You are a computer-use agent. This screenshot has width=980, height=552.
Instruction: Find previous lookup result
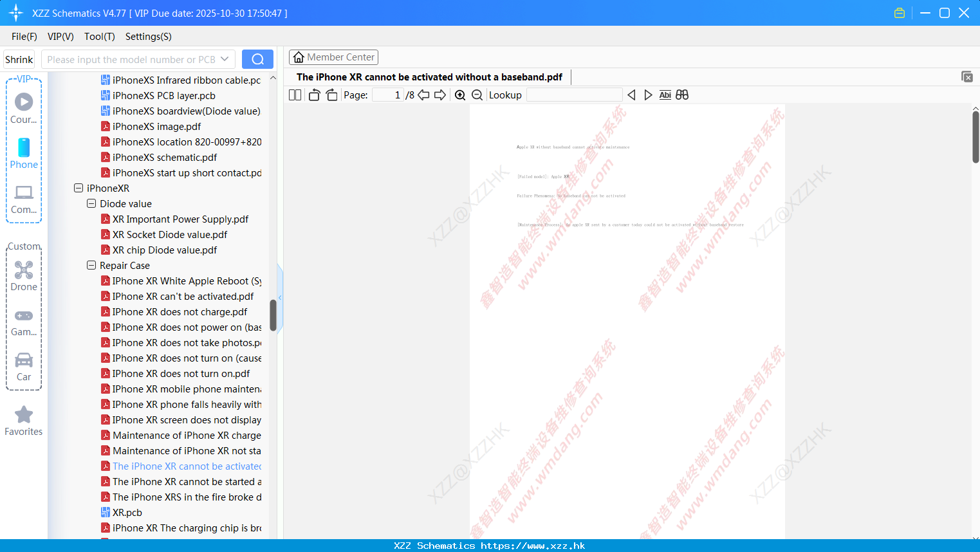click(631, 95)
